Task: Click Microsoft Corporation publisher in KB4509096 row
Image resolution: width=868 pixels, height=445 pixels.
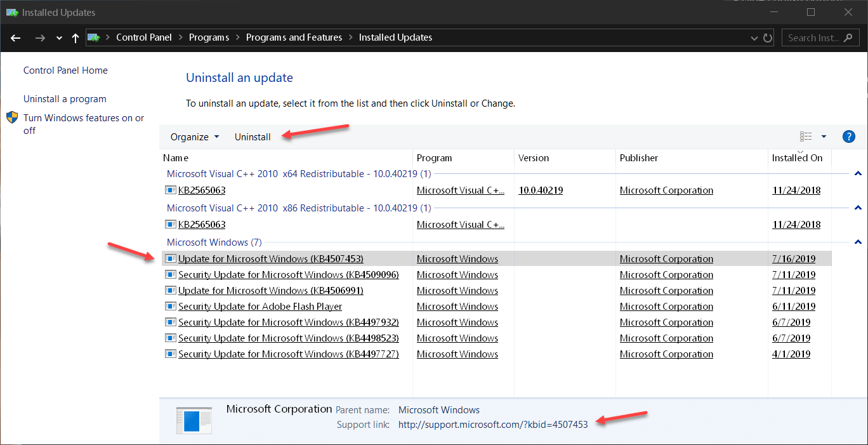Action: 666,274
